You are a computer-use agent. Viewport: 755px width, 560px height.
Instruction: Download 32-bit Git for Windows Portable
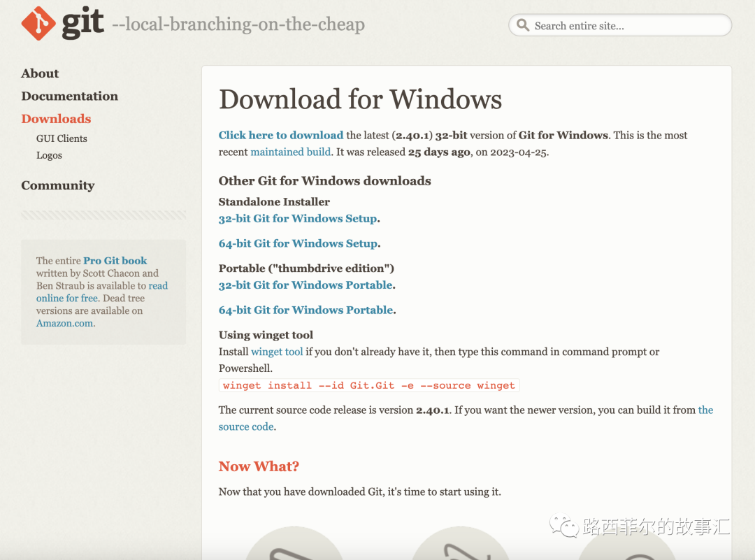pos(305,285)
